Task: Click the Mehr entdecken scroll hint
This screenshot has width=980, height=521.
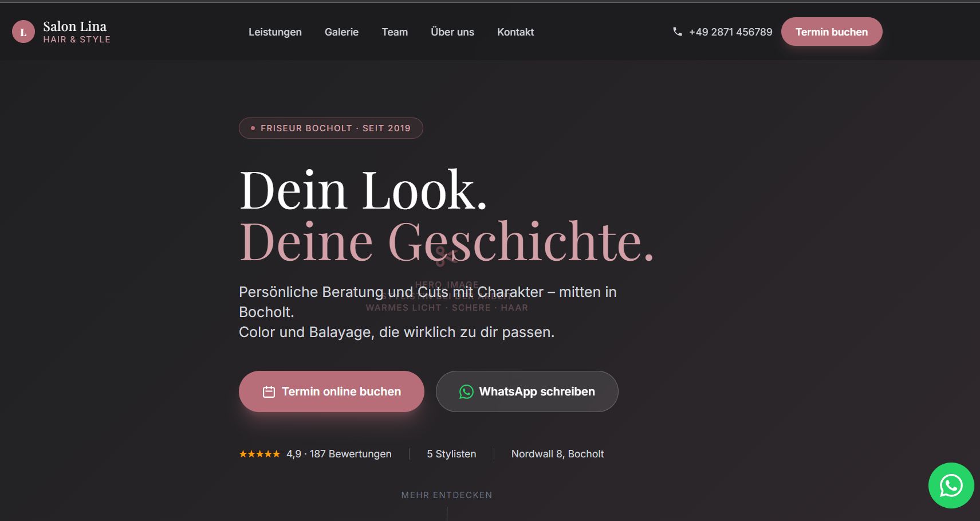Action: click(447, 495)
